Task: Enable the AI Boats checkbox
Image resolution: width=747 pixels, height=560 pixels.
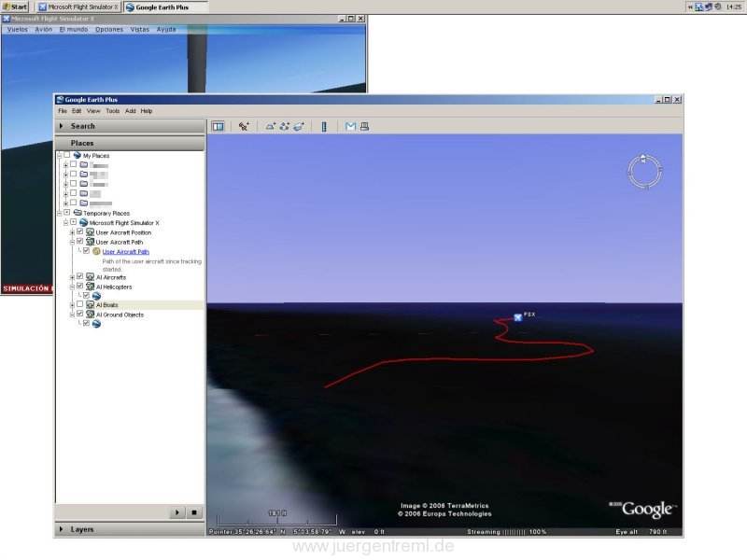Action: (x=80, y=305)
